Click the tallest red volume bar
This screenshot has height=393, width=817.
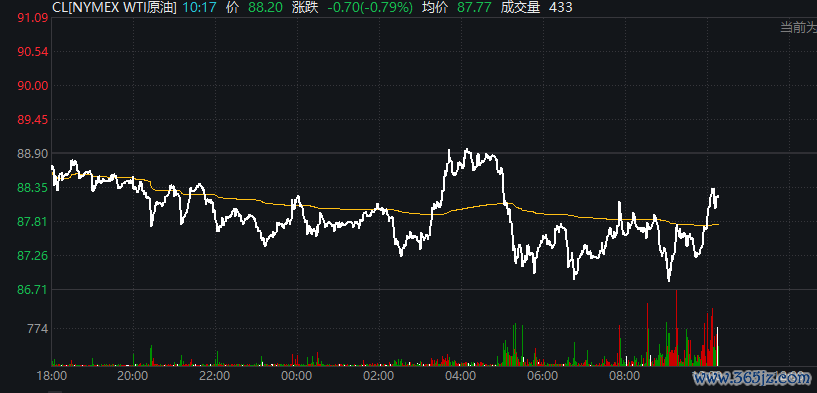tap(676, 328)
